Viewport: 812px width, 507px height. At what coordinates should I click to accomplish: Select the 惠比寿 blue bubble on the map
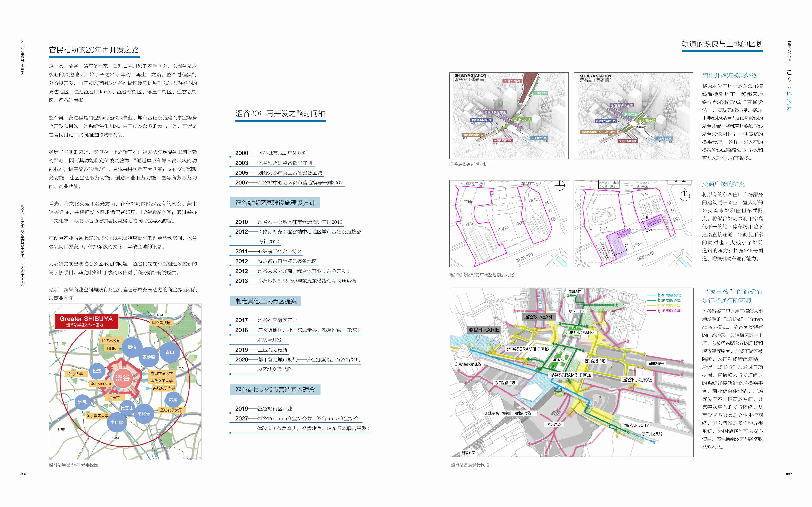click(144, 413)
